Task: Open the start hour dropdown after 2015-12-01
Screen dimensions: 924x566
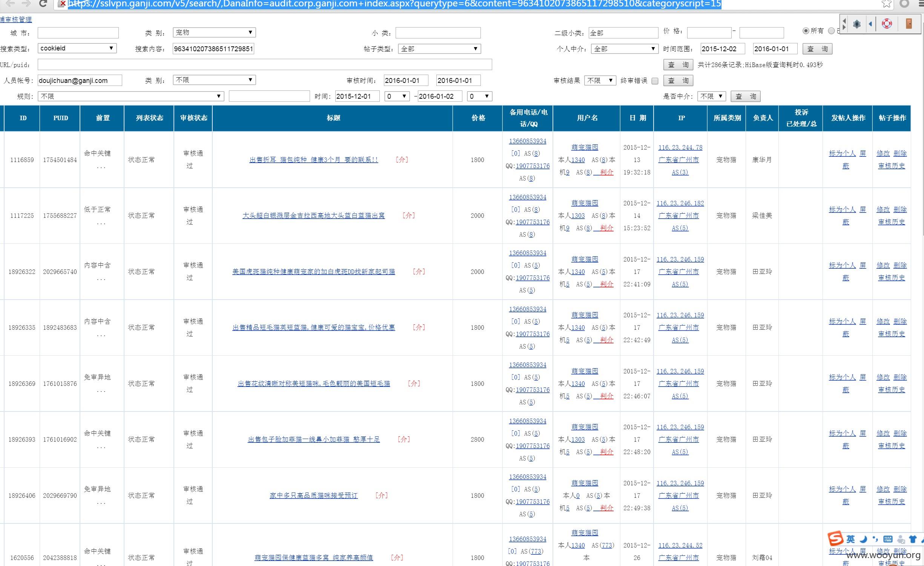Action: pos(397,96)
